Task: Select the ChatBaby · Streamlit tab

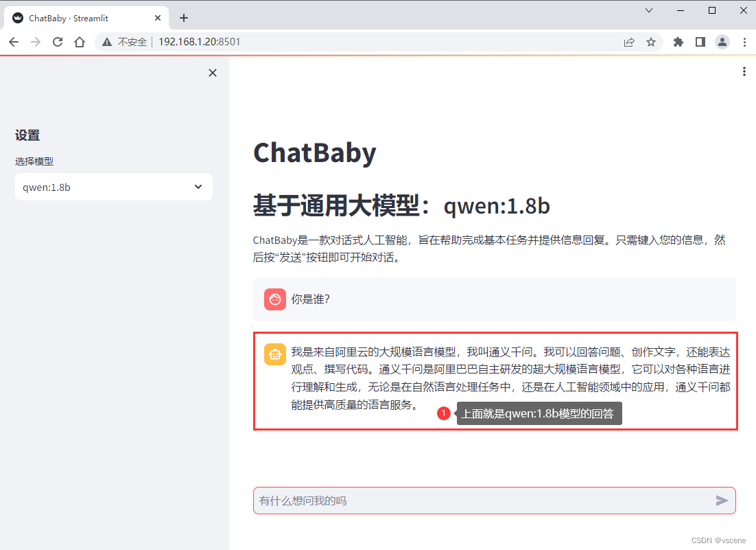Action: pyautogui.click(x=87, y=19)
